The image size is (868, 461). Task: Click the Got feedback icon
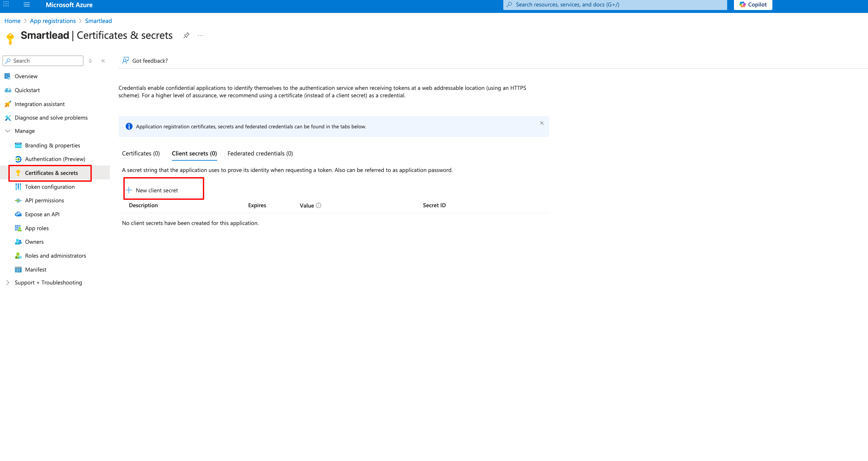tap(125, 60)
